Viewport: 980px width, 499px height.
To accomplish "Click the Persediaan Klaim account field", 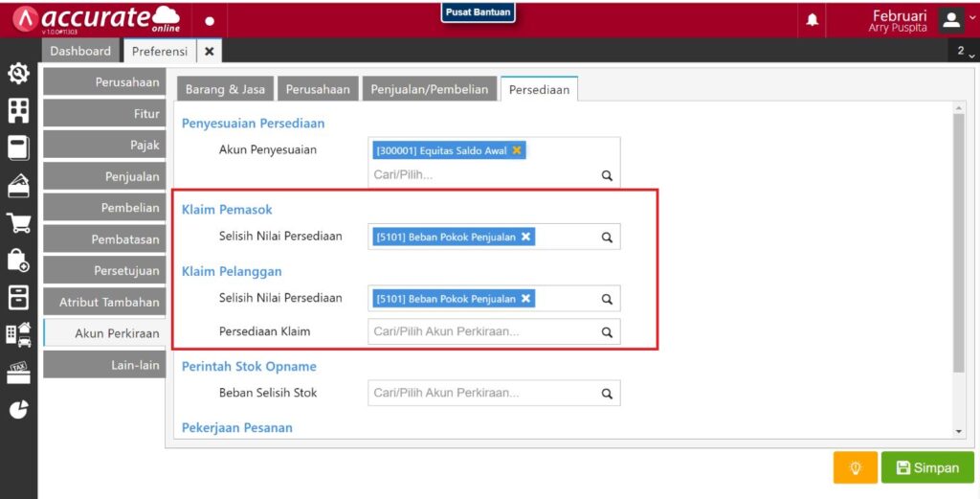I will coord(494,331).
